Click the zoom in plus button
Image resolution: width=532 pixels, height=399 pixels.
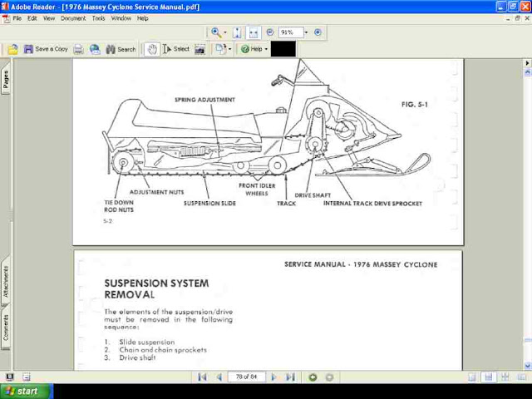click(318, 32)
